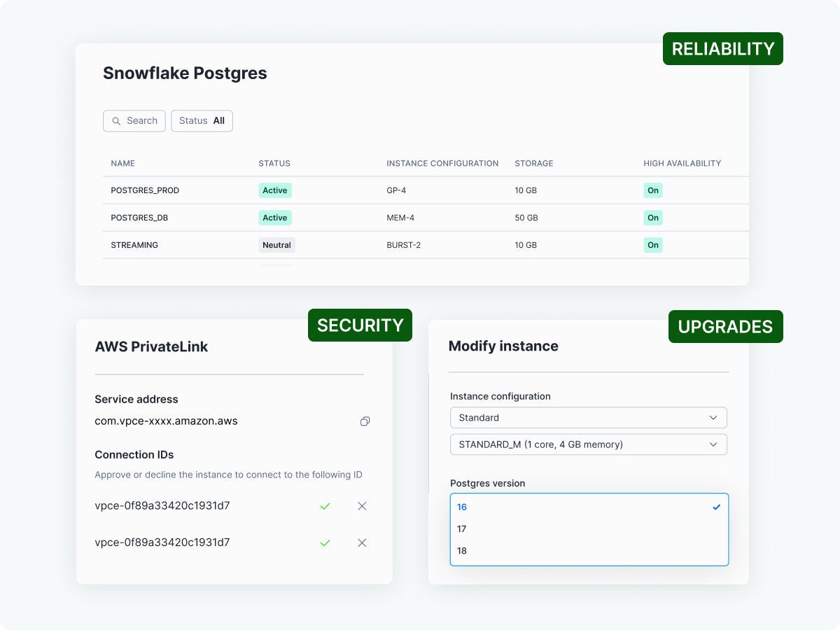Click the Active status badge for POSTGRES_DB
Image resolution: width=840 pixels, height=630 pixels.
point(274,218)
